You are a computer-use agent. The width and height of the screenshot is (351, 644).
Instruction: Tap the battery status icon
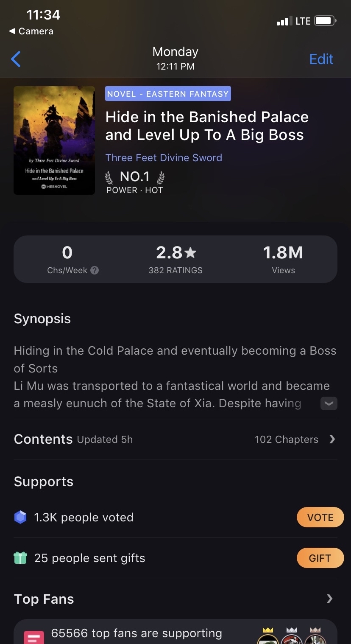tap(325, 21)
